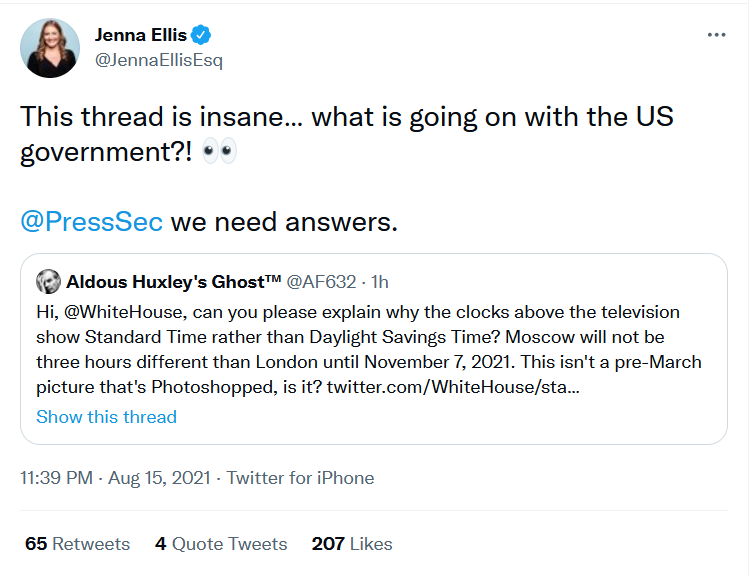749x576 pixels.
Task: Expand quoted tweet via Show this thread
Action: point(107,417)
